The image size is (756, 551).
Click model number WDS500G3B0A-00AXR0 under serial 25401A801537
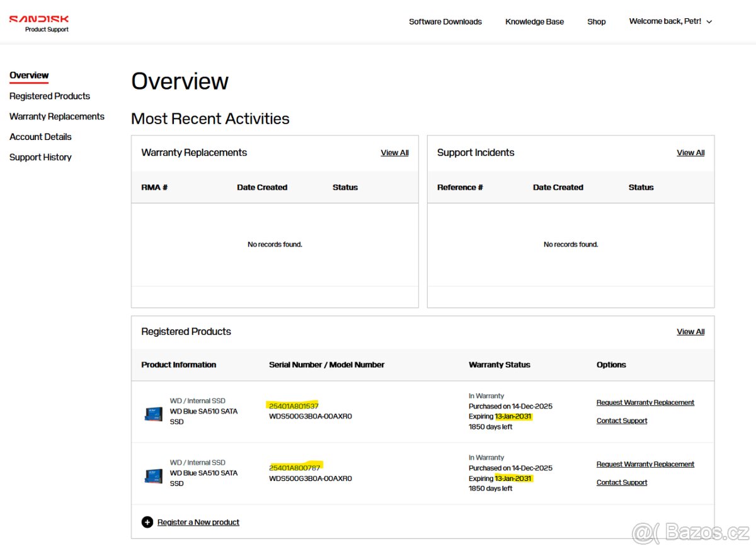(x=311, y=416)
